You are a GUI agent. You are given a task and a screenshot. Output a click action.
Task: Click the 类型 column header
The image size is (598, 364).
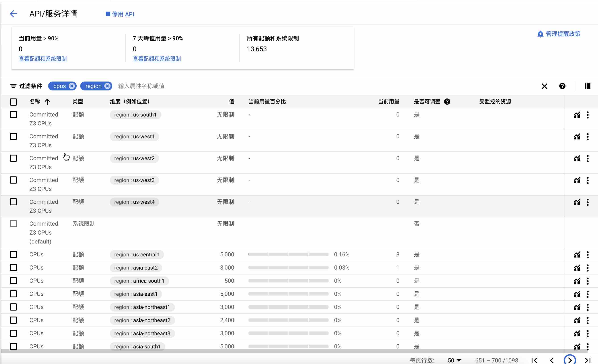(x=78, y=101)
